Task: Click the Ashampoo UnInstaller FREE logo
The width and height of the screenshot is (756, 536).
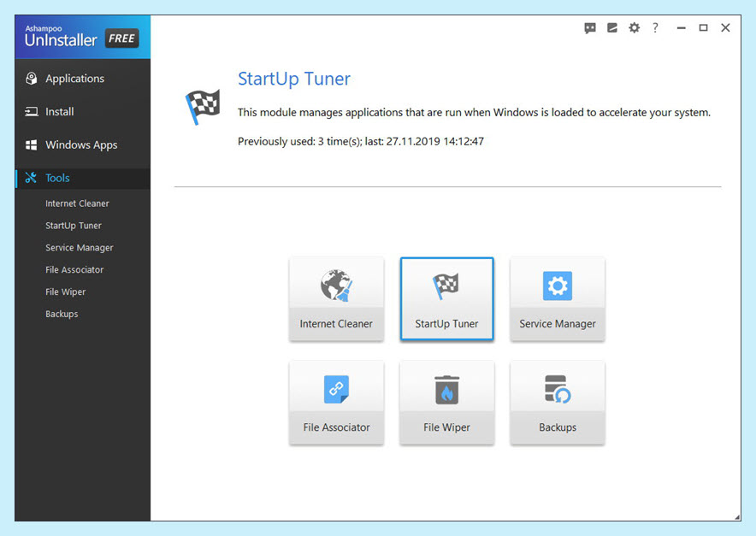Action: point(82,37)
